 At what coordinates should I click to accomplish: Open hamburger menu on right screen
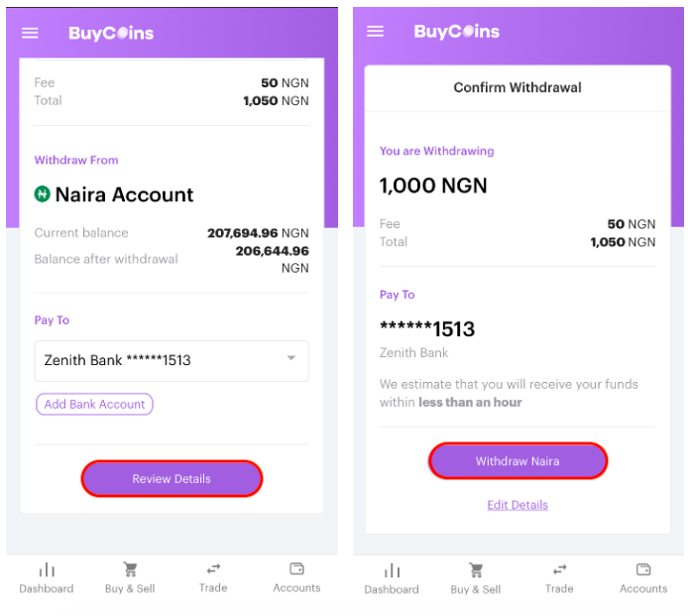(375, 32)
